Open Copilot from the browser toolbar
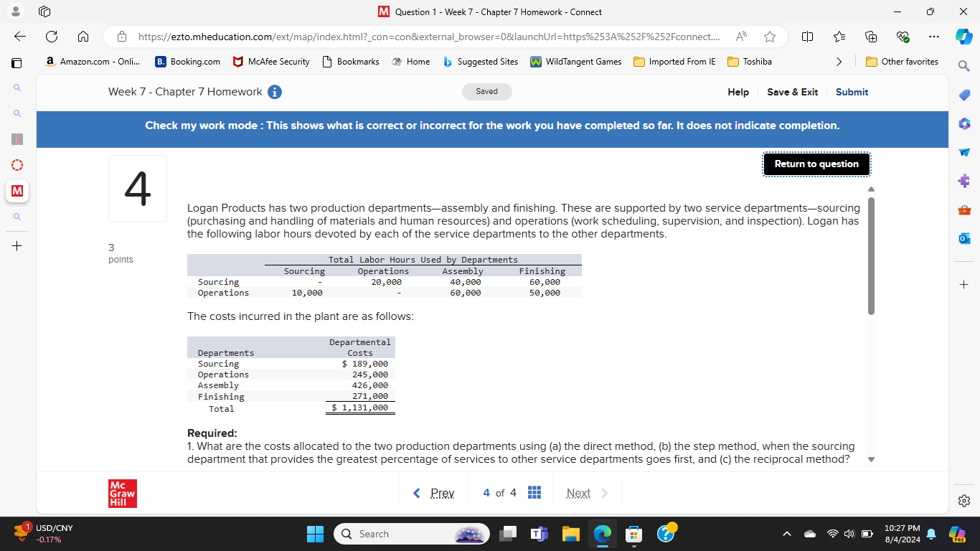This screenshot has height=551, width=980. (x=963, y=37)
